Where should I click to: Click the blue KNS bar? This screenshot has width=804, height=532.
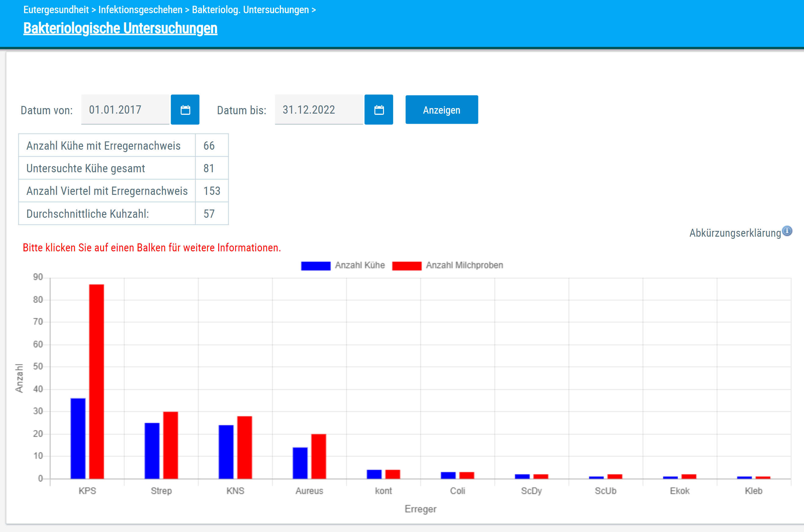[x=226, y=452]
